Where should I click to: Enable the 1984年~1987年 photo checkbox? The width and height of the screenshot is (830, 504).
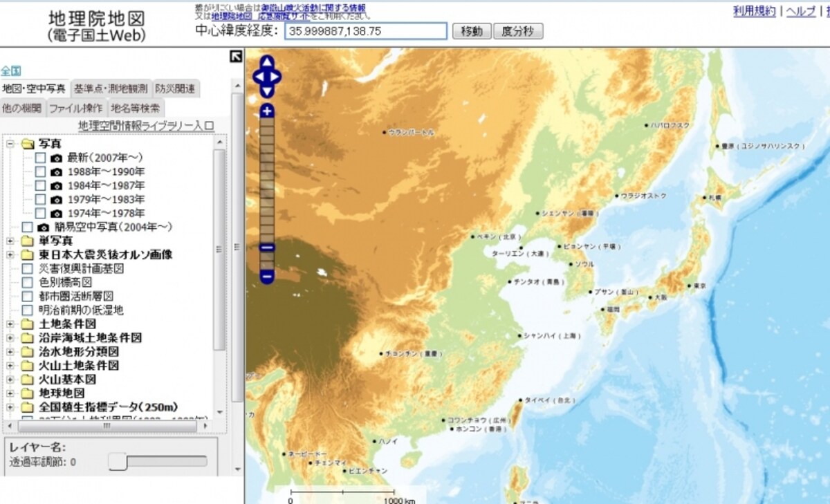coord(41,186)
